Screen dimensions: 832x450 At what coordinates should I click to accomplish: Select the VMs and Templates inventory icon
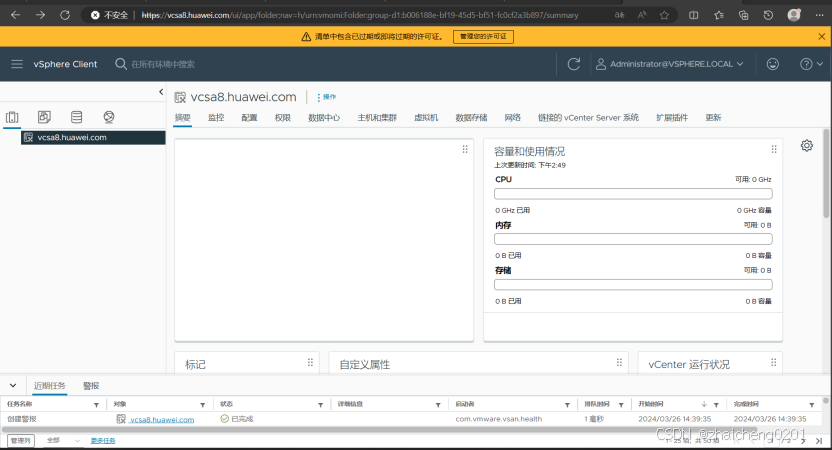(44, 117)
